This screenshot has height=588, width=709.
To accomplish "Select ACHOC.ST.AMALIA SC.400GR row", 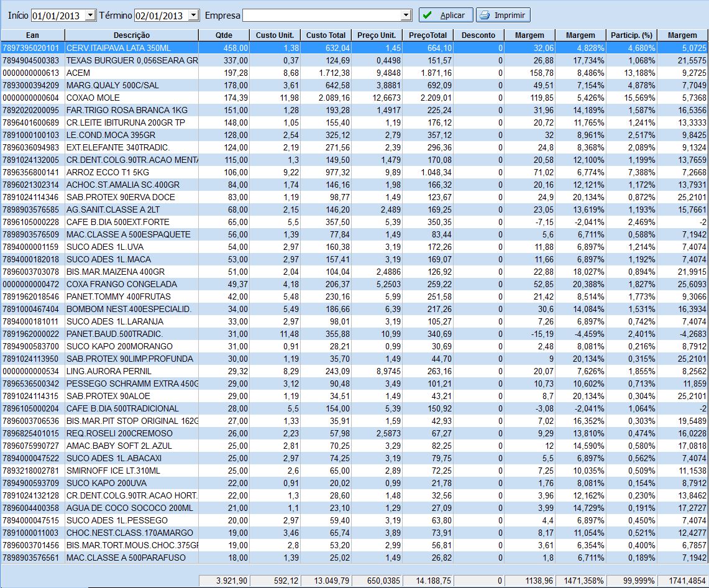I will click(354, 185).
